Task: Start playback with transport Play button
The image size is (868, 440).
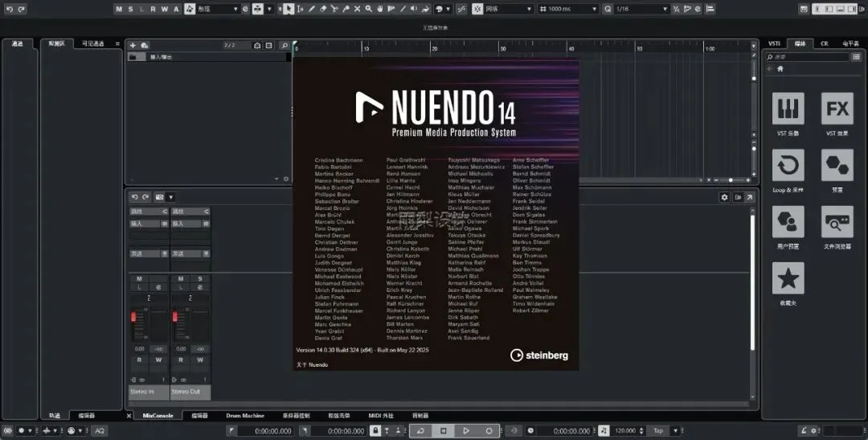Action: coord(466,430)
